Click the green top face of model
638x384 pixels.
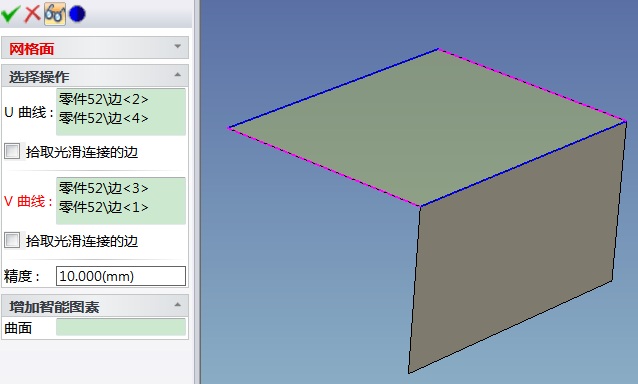coord(427,126)
